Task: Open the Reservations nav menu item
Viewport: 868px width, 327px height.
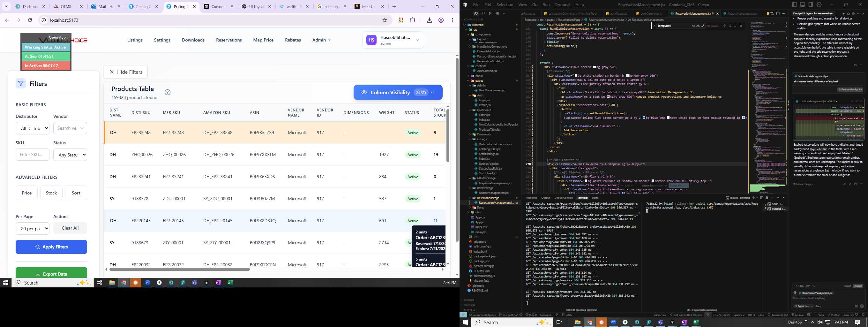Action: [x=229, y=40]
